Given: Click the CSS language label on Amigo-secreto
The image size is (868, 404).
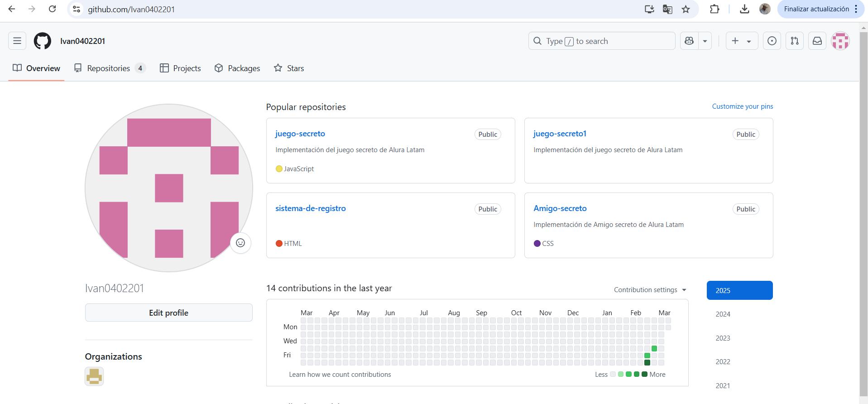Looking at the screenshot, I should pos(548,243).
